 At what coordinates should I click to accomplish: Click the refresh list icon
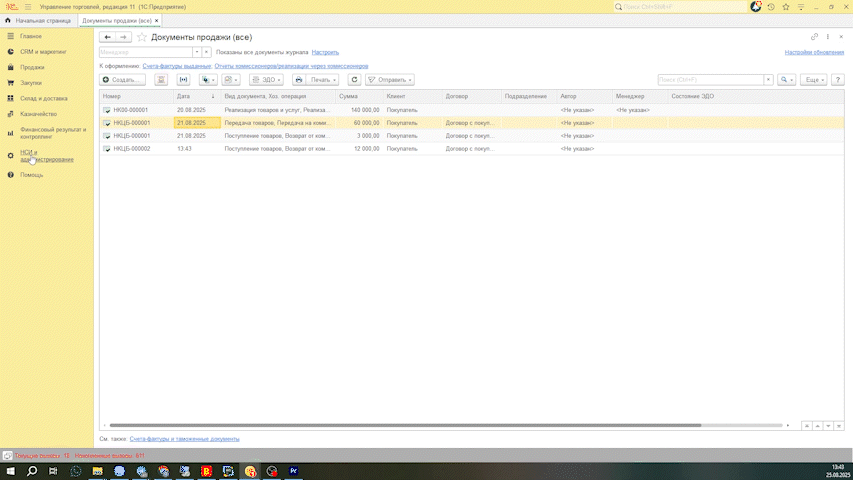pyautogui.click(x=354, y=80)
